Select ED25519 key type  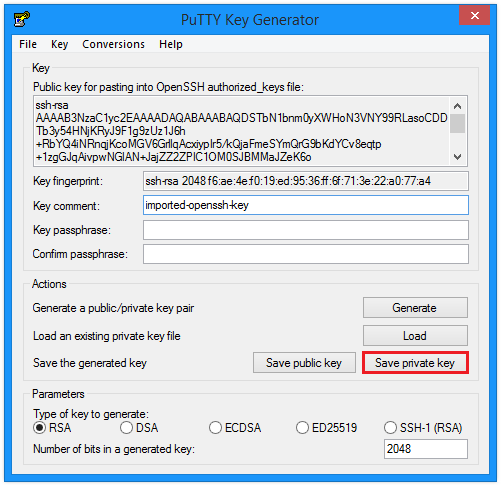pyautogui.click(x=302, y=428)
